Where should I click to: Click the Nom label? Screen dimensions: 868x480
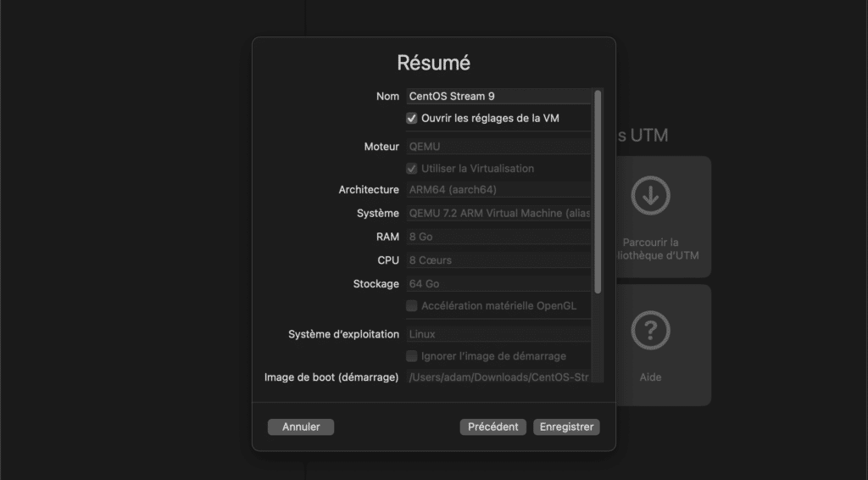(x=387, y=97)
